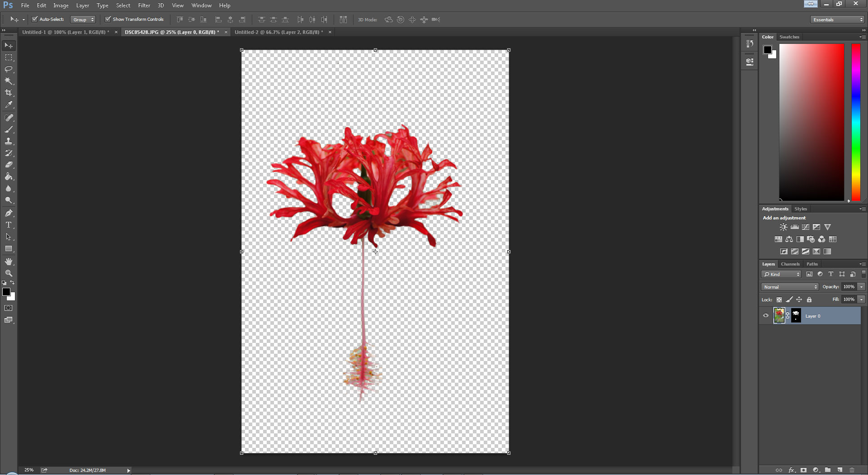The image size is (868, 475).
Task: Select the Eyedropper tool
Action: (9, 104)
